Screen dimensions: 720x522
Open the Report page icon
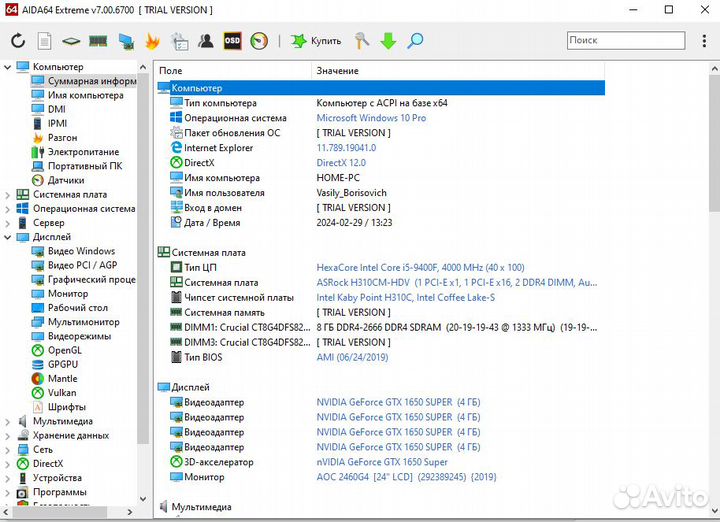pos(44,41)
